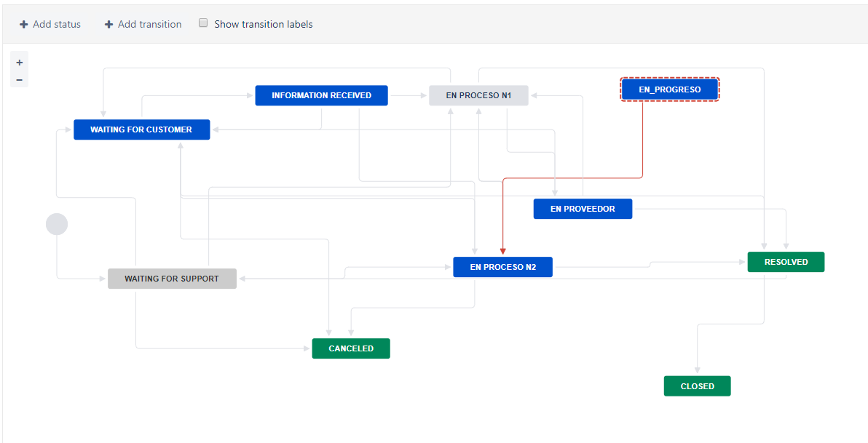Select the EN_PROGRESO status node
The width and height of the screenshot is (868, 443).
670,89
